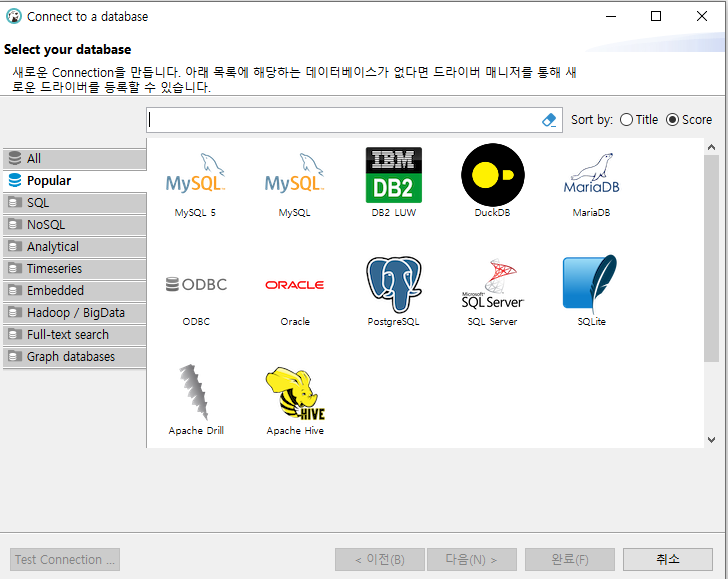Show the Embedded databases category
Screen dimensions: 728x579
point(75,291)
